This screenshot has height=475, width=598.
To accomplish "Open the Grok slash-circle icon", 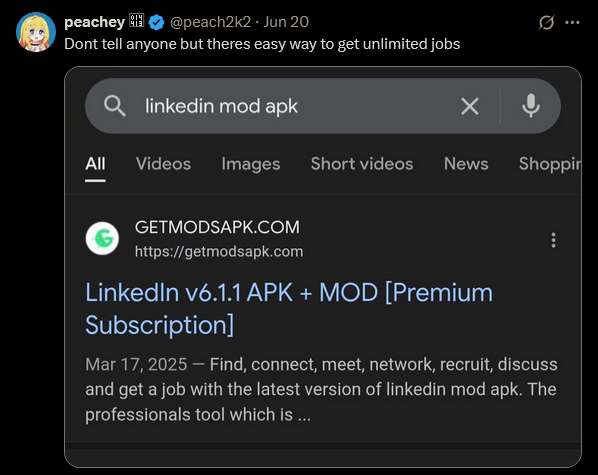I will pos(546,23).
